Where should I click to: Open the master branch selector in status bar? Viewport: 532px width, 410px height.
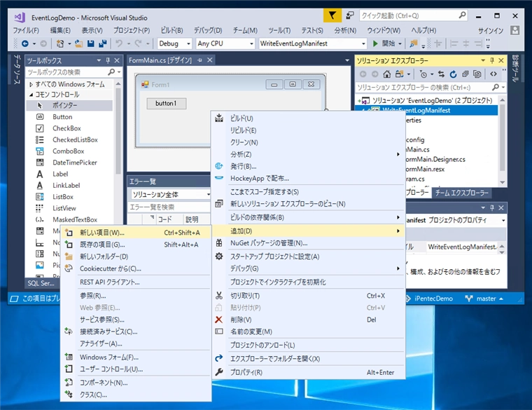484,299
